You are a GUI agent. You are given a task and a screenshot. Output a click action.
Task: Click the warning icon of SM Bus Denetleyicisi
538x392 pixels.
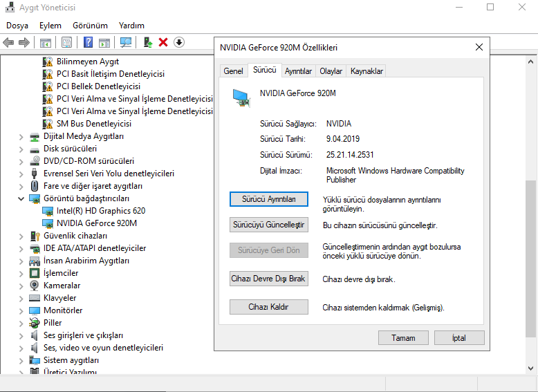[47, 124]
